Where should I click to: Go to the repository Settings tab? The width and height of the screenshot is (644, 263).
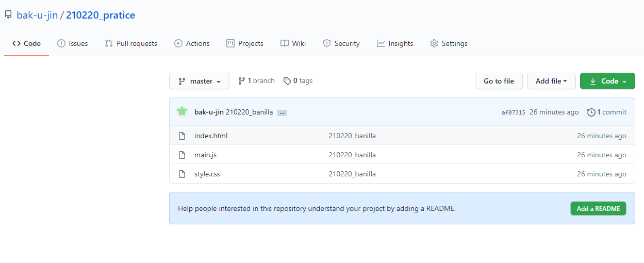tap(449, 43)
